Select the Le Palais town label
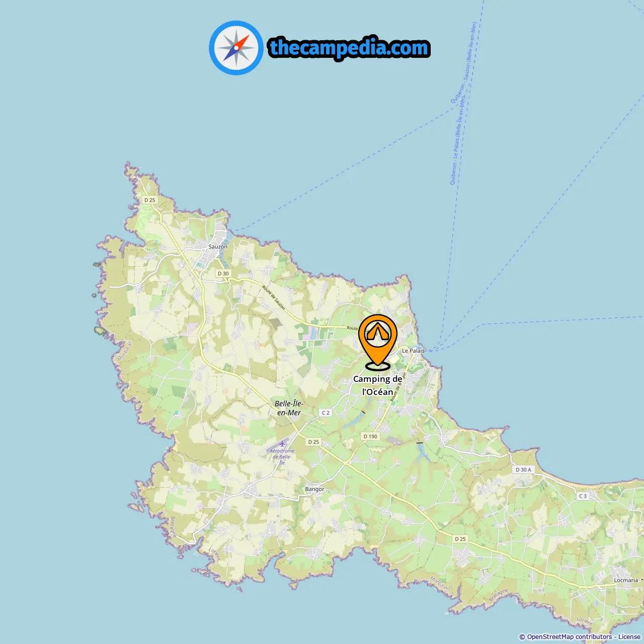 [x=413, y=351]
